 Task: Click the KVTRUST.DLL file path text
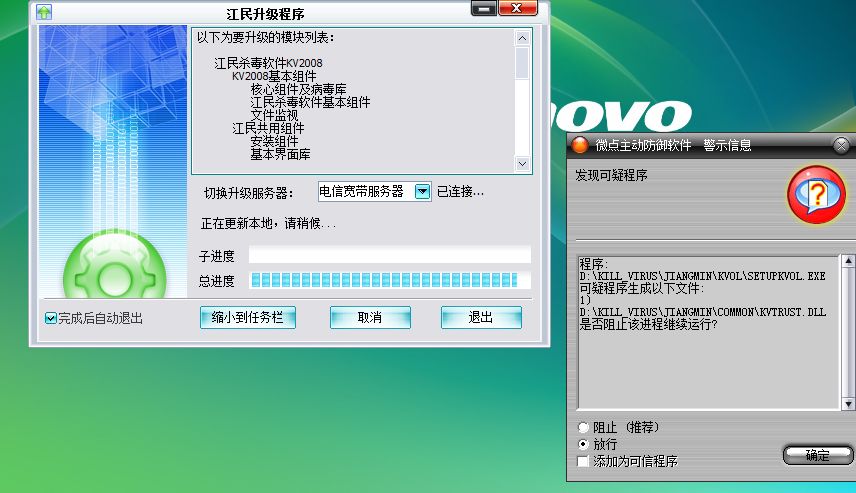(x=703, y=312)
